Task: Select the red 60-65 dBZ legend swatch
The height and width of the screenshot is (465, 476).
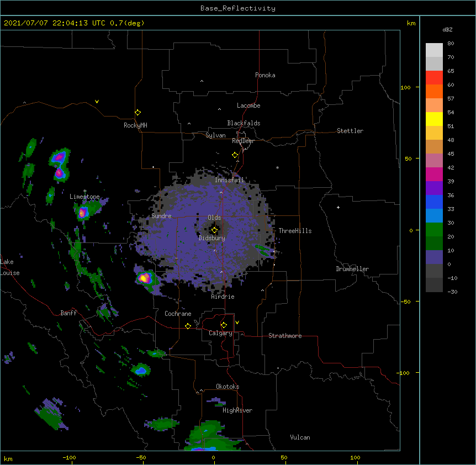Action: pyautogui.click(x=434, y=78)
